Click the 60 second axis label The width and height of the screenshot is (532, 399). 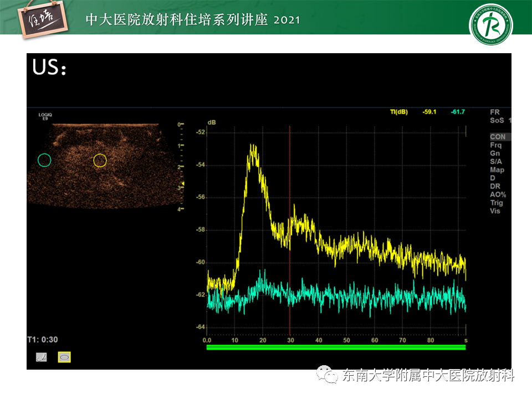375,340
